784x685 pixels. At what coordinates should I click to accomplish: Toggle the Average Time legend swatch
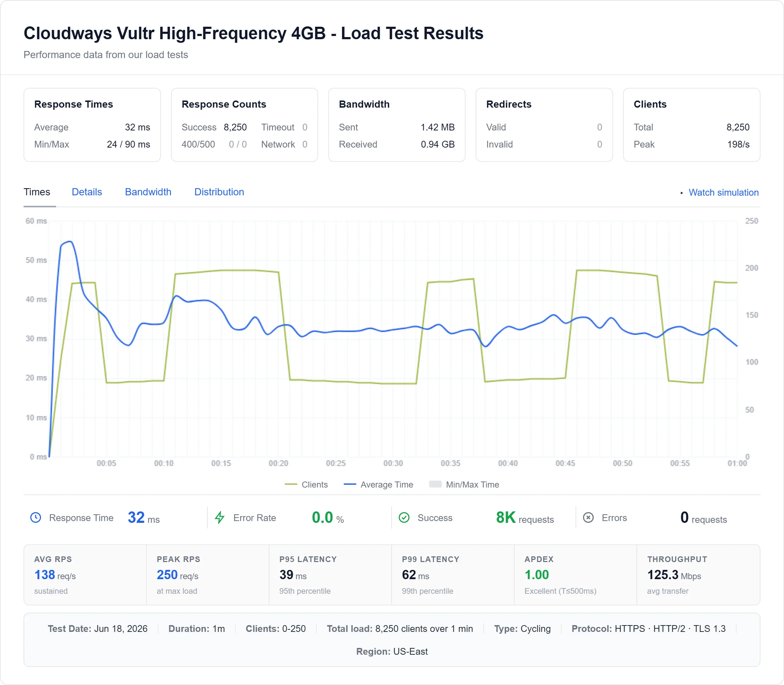pyautogui.click(x=350, y=484)
